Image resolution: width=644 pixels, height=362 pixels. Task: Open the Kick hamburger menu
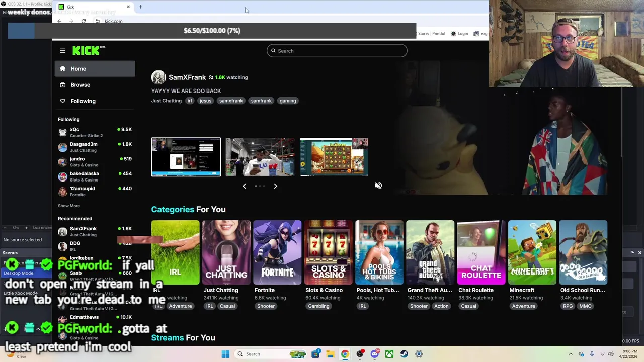pos(62,51)
